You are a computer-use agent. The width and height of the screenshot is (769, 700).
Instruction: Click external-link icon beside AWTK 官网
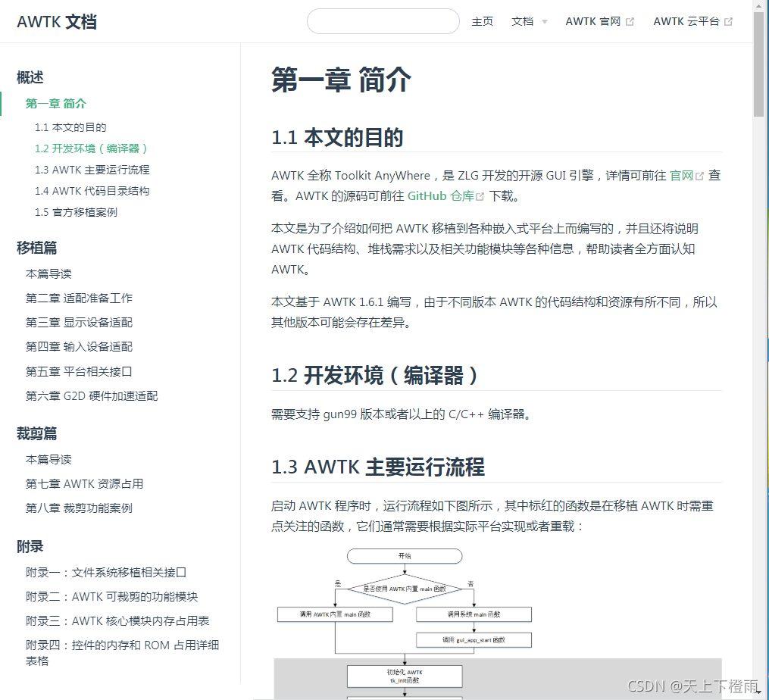[x=630, y=21]
